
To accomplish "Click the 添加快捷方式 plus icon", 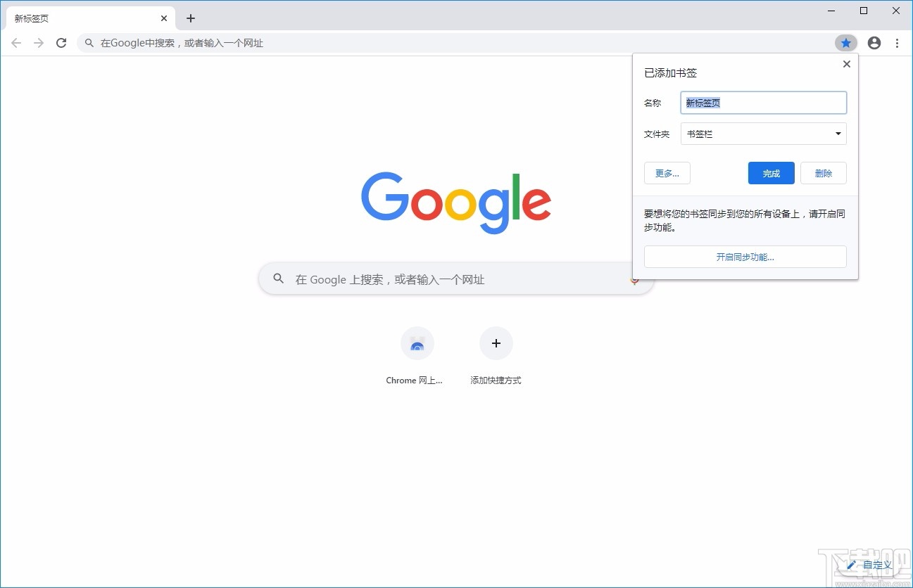I will tap(496, 343).
